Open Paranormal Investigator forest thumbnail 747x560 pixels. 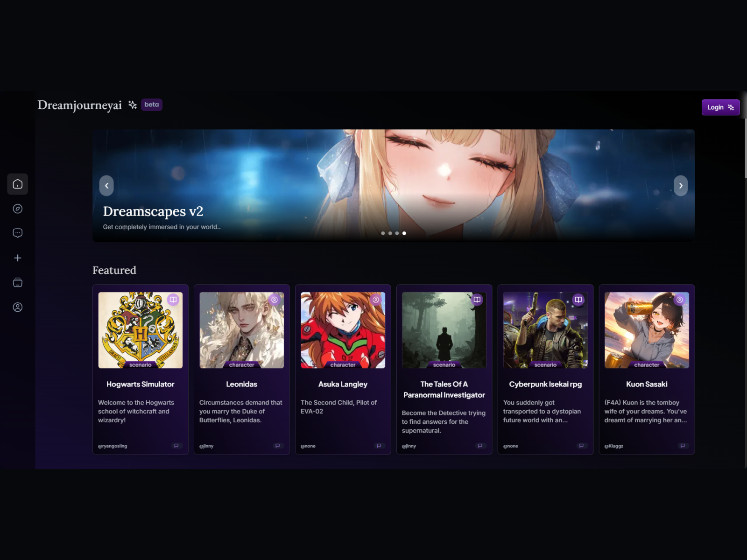coord(444,330)
